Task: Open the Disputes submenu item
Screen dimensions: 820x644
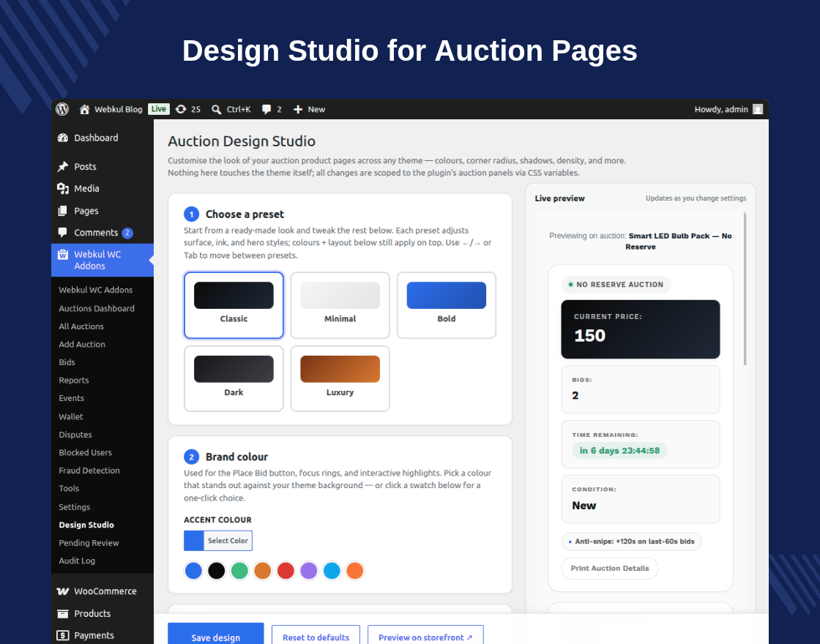Action: click(x=75, y=435)
